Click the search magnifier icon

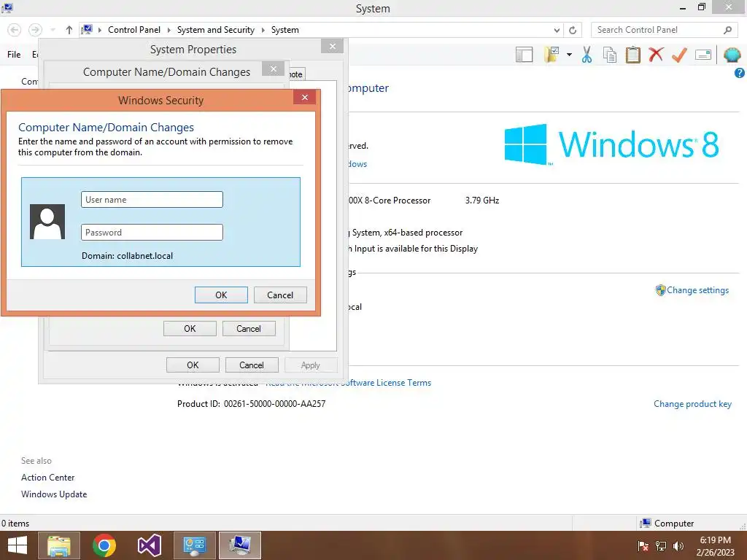(x=727, y=30)
